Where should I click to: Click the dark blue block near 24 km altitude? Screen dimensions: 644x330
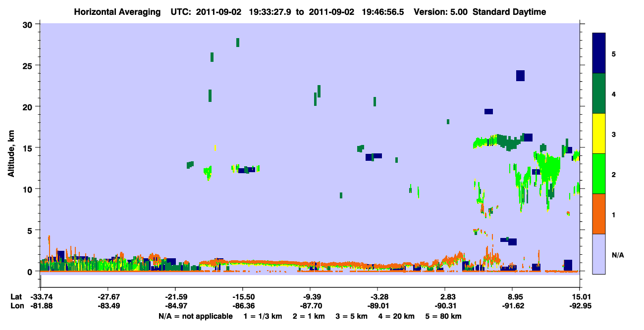click(520, 75)
